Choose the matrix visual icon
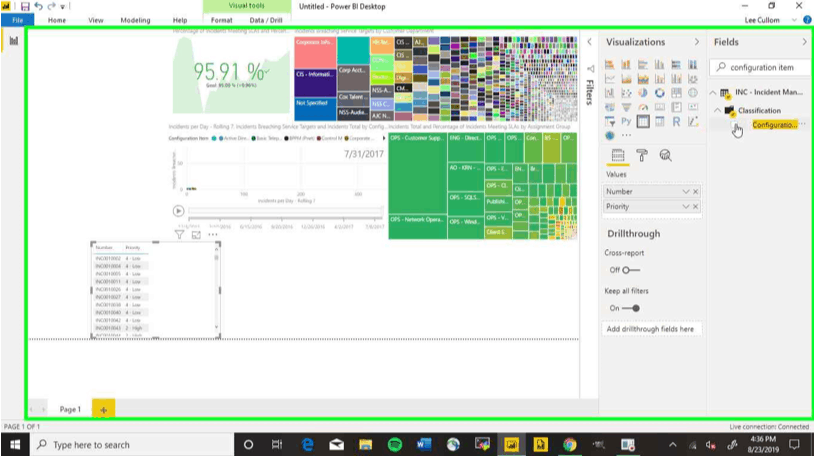 [x=659, y=121]
